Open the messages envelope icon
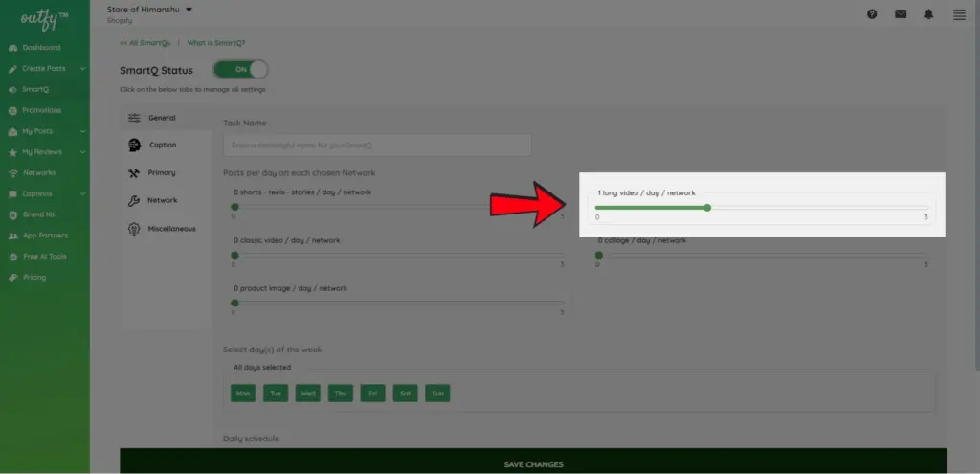The image size is (980, 474). pyautogui.click(x=901, y=14)
